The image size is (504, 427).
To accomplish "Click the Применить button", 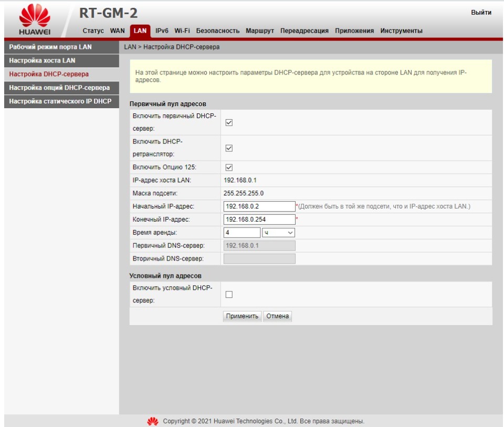I will click(x=242, y=316).
